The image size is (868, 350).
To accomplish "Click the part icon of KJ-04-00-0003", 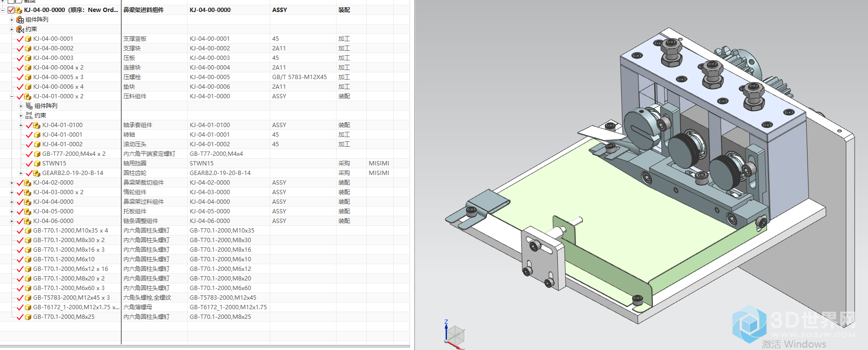I will click(28, 58).
